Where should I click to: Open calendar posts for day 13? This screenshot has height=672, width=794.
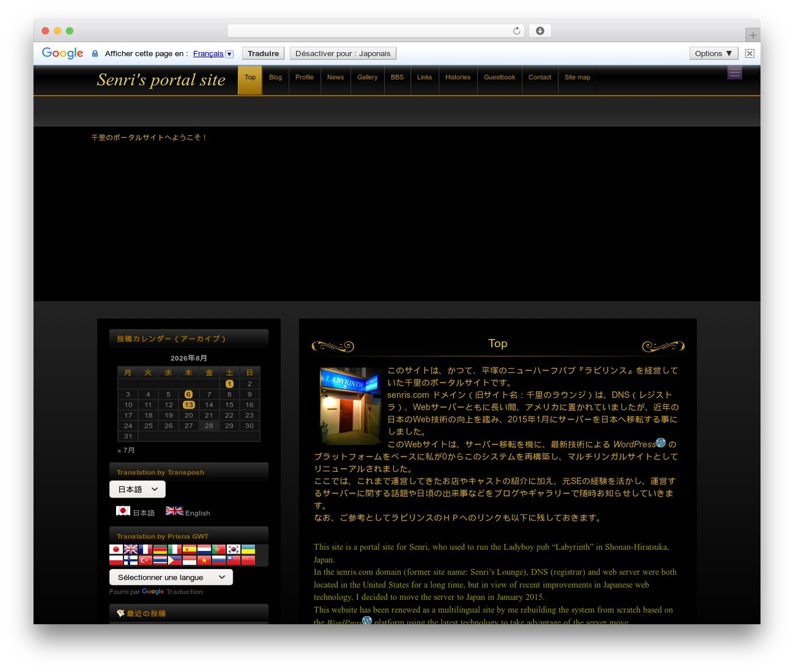point(189,405)
